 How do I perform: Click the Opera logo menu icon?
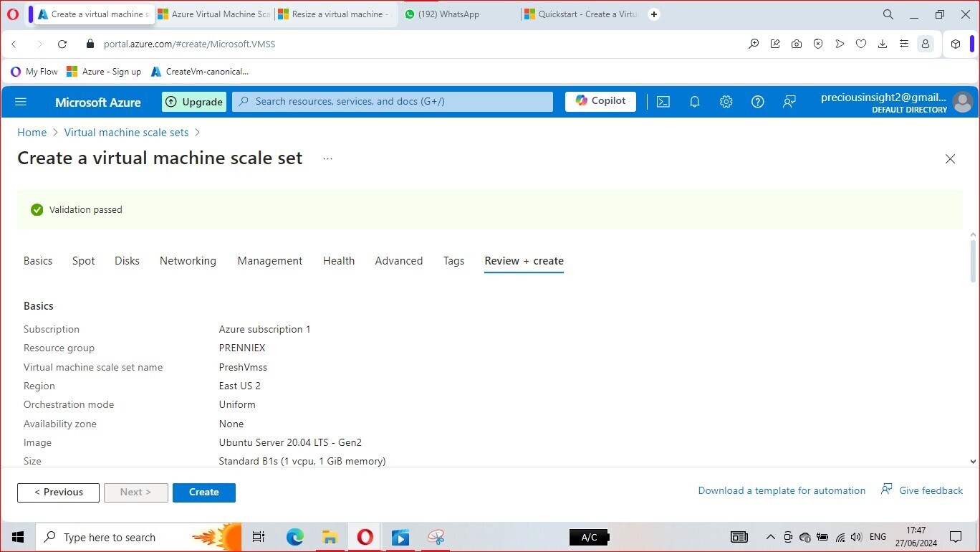tap(12, 14)
